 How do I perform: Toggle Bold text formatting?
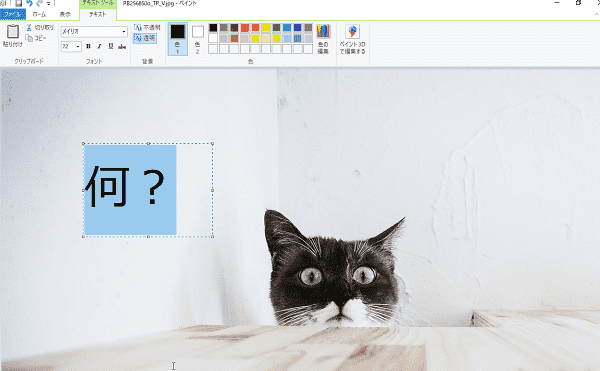point(88,46)
